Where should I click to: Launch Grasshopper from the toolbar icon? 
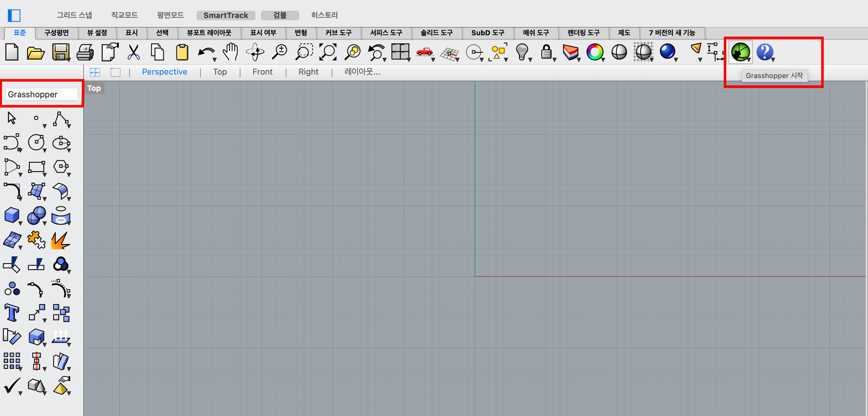740,52
